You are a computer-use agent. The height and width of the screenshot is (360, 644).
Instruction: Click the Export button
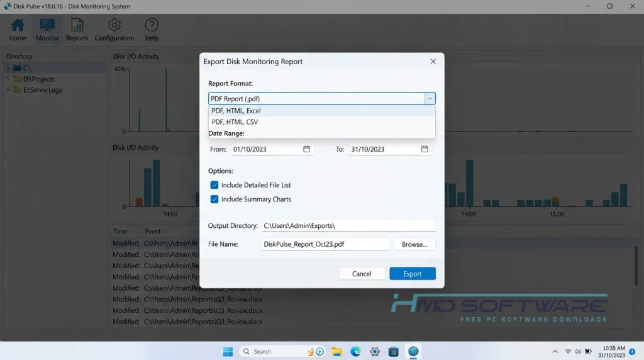pyautogui.click(x=413, y=274)
